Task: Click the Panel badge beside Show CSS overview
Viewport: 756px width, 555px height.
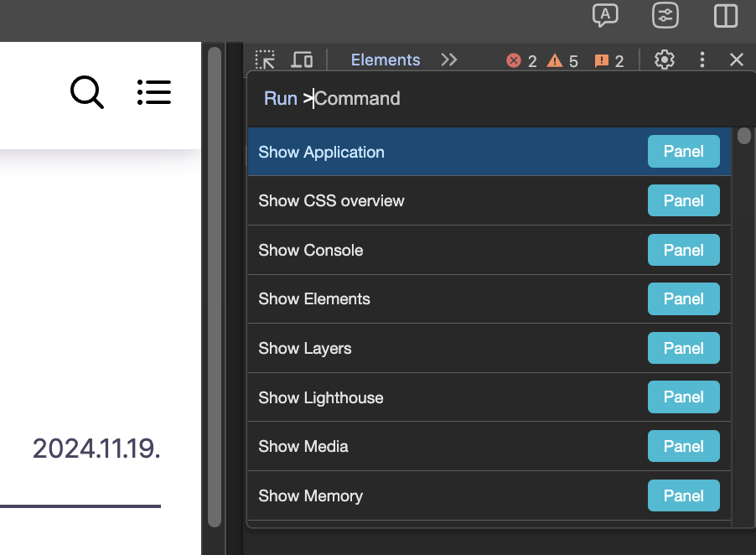Action: tap(684, 200)
